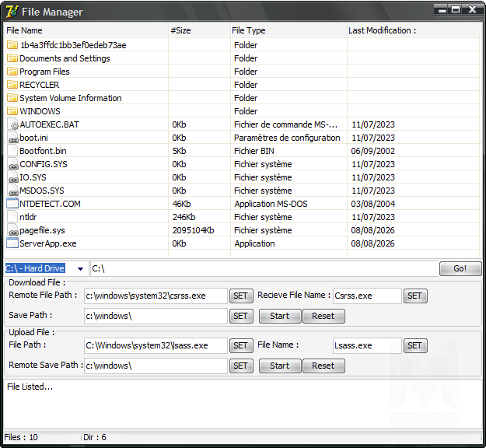Click the 'Files : 10' status entry
Image resolution: width=486 pixels, height=448 pixels.
pyautogui.click(x=21, y=437)
